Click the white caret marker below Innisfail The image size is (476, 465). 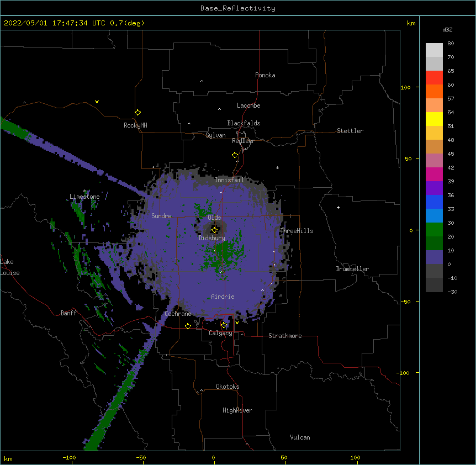pyautogui.click(x=221, y=192)
